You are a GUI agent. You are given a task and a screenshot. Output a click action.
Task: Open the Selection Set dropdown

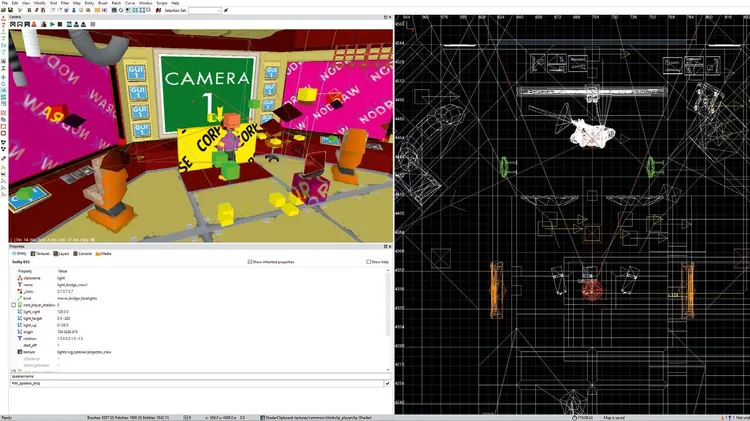point(205,10)
